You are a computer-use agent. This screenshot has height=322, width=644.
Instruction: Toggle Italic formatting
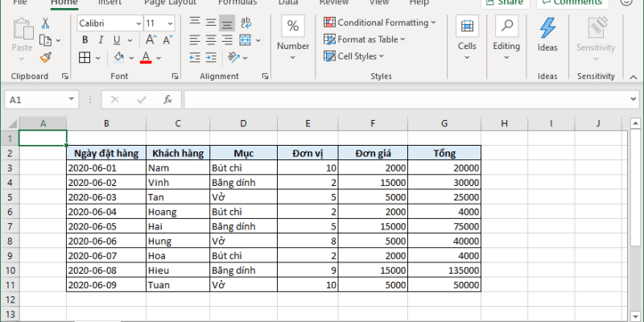[x=100, y=40]
